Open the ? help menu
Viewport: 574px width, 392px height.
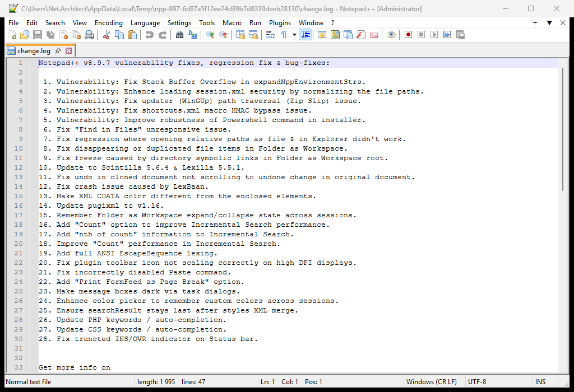click(333, 22)
